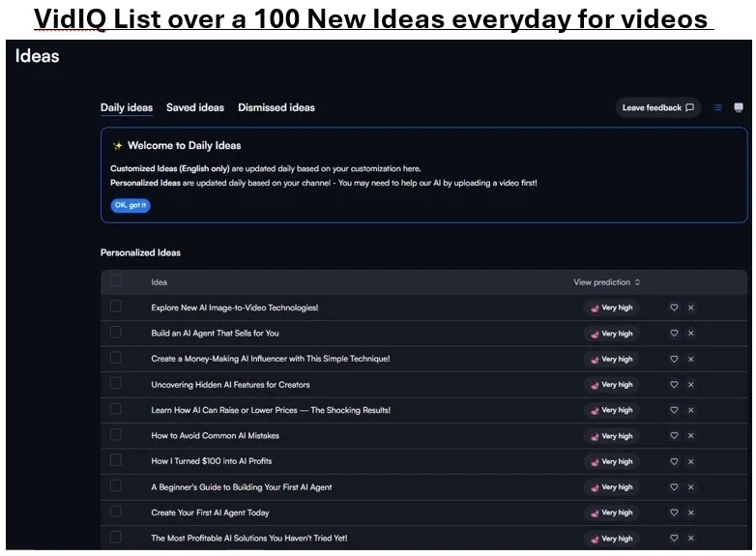756x556 pixels.
Task: Switch to card view icon
Action: (739, 107)
